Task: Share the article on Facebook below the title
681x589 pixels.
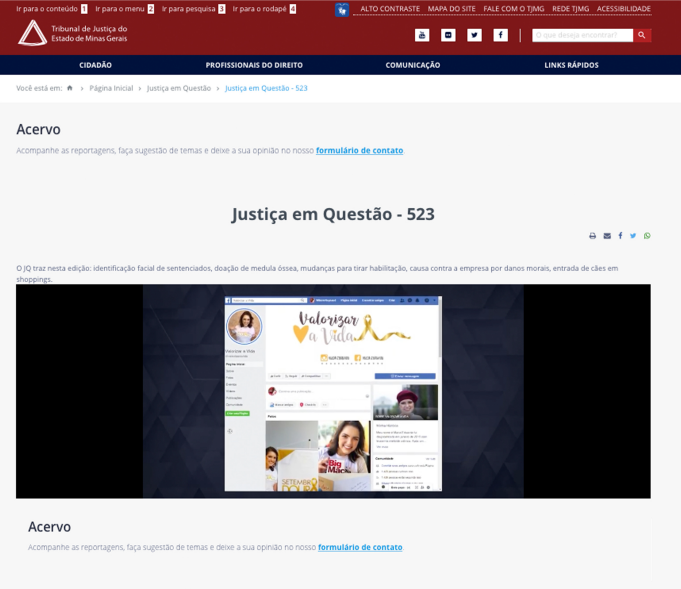Action: [x=620, y=236]
